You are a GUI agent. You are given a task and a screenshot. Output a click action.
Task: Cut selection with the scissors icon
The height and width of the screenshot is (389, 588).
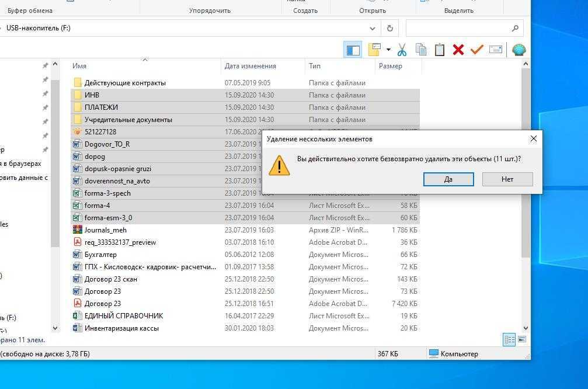[x=402, y=50]
